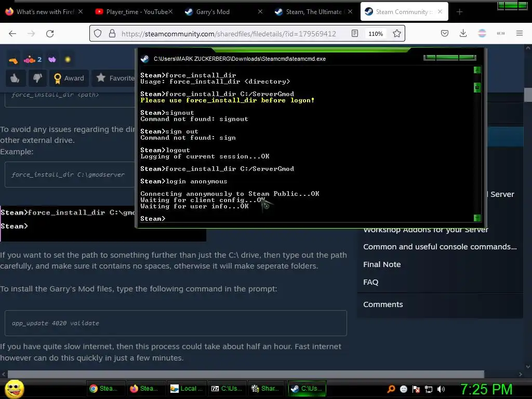Image resolution: width=532 pixels, height=399 pixels.
Task: Click scroll down arrow in steamcmd console
Action: (x=477, y=218)
